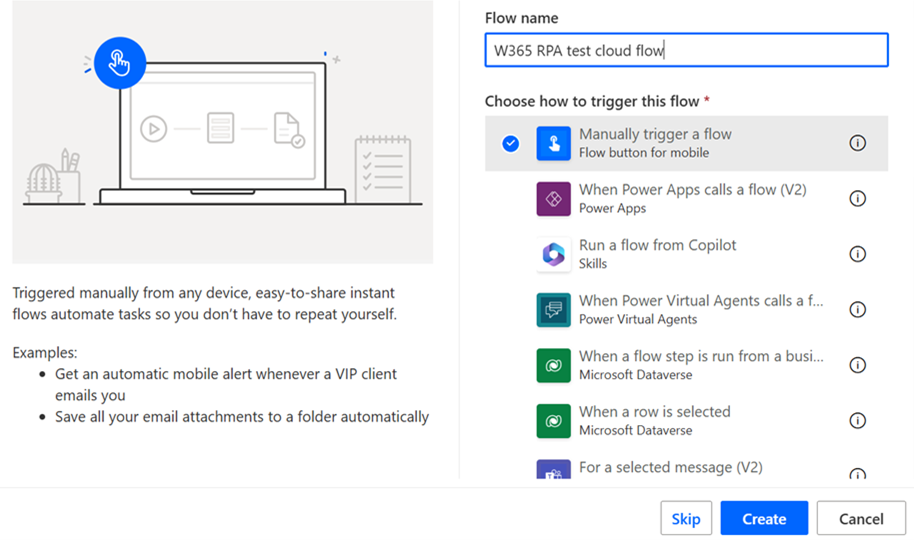
Task: Show info for Run a flow from Copilot
Action: coord(857,254)
